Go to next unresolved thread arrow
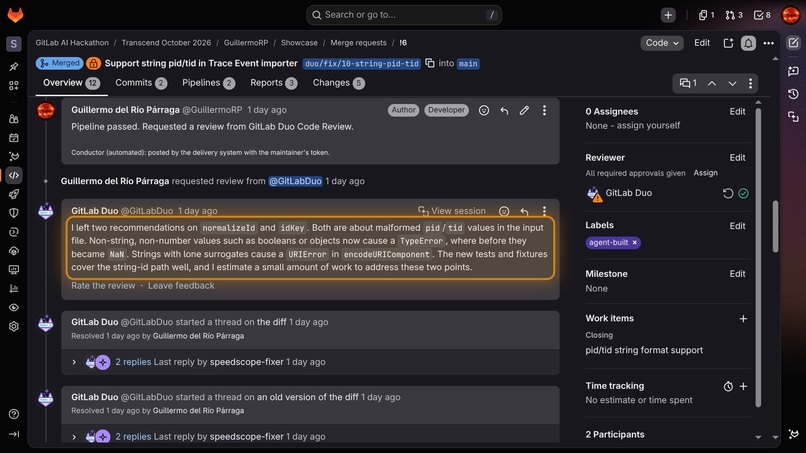 [732, 83]
